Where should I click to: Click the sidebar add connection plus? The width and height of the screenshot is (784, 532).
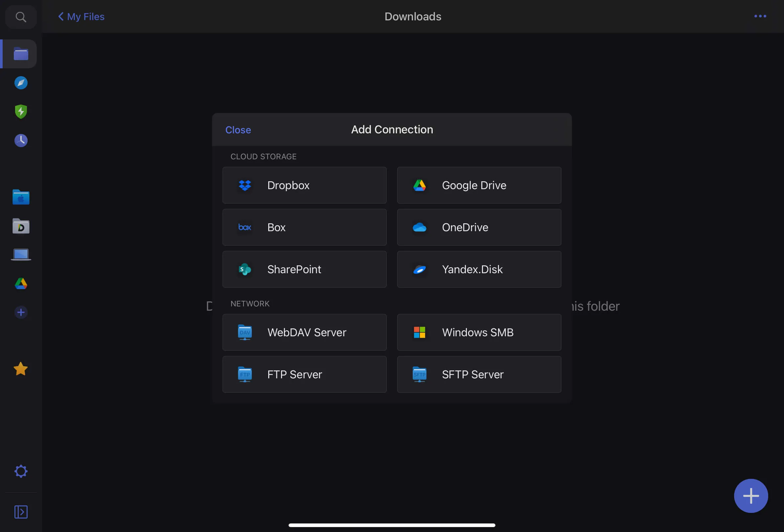pos(21,312)
